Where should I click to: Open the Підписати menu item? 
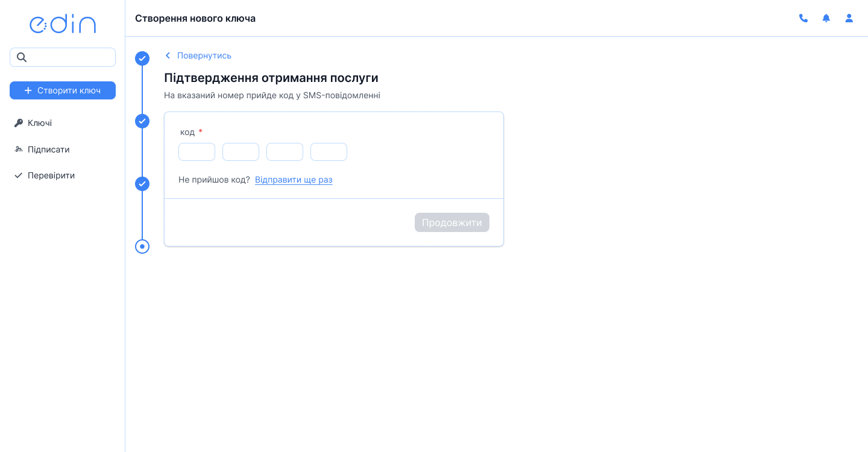48,149
